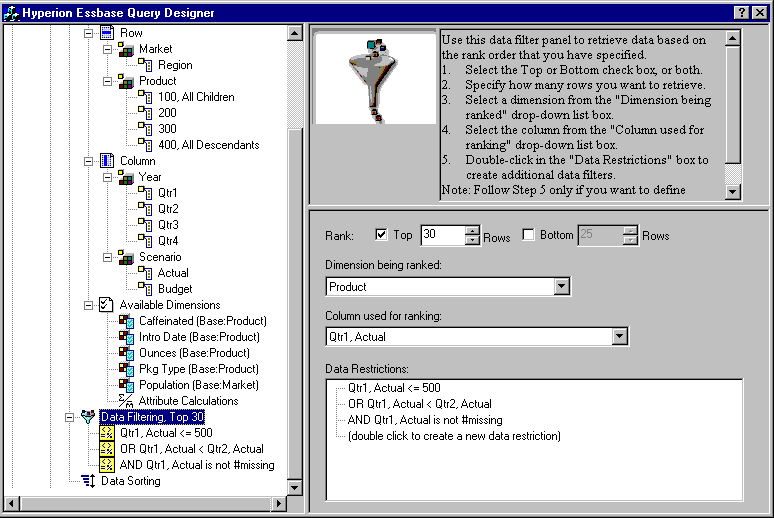This screenshot has width=774, height=518.
Task: Select the Budget member in tree
Action: tap(174, 289)
